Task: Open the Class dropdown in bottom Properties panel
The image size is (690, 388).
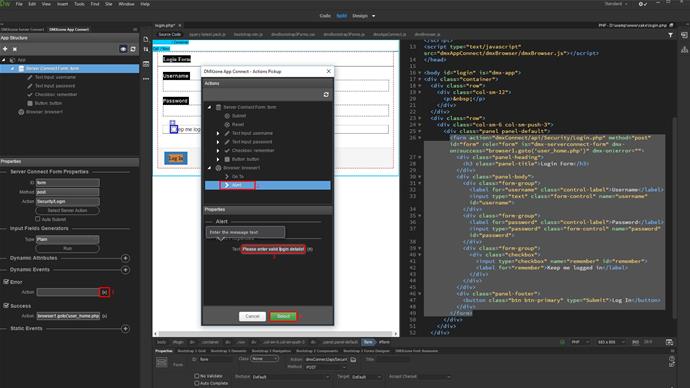Action: tap(264, 359)
